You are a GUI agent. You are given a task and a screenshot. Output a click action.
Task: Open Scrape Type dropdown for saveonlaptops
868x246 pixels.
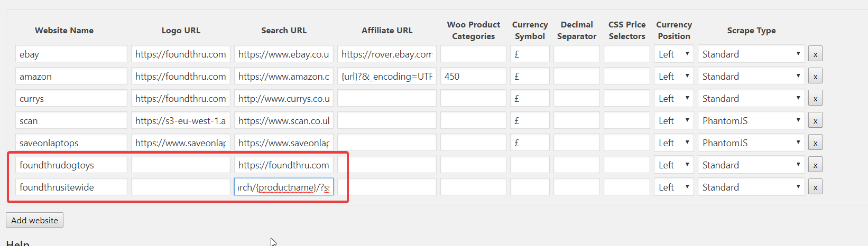(x=751, y=143)
